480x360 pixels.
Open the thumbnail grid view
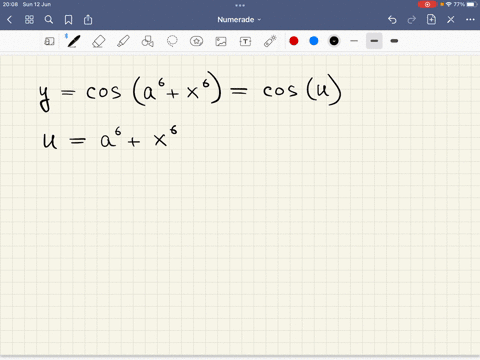tap(29, 20)
